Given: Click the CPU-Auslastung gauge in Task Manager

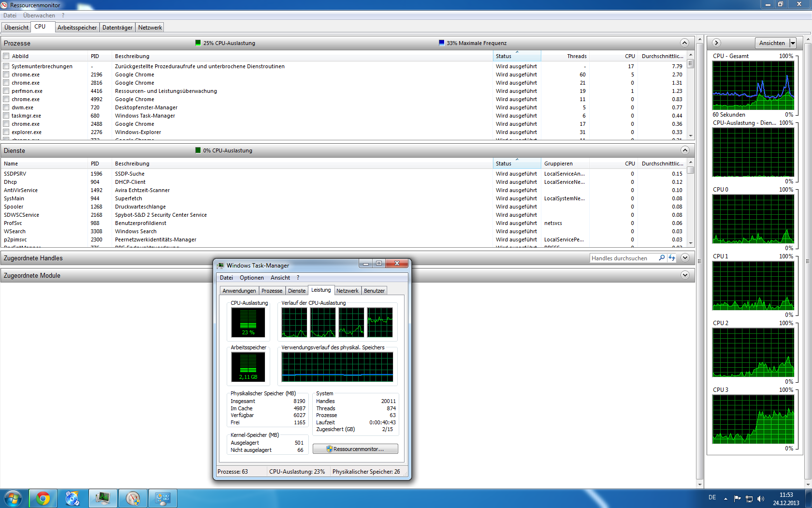Looking at the screenshot, I should click(x=248, y=322).
